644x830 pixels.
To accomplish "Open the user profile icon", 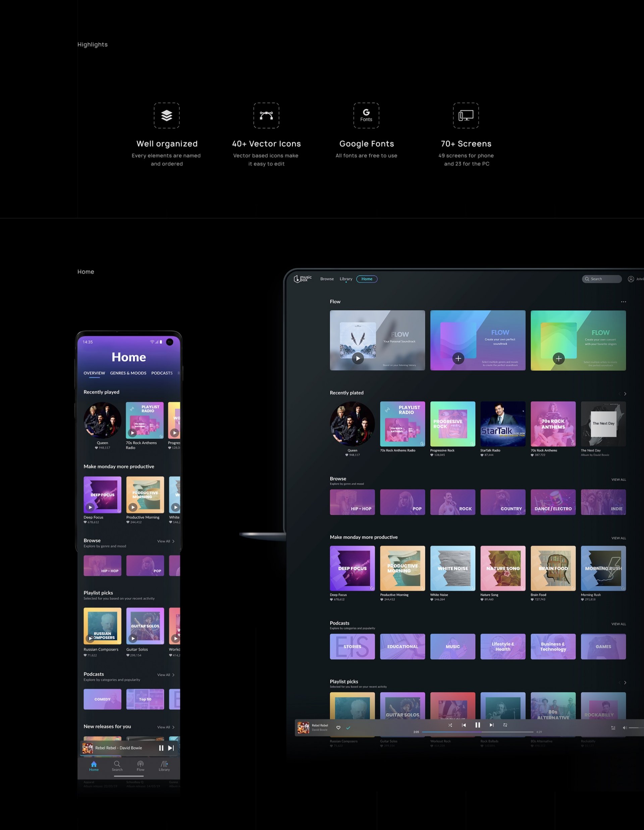I will 631,279.
